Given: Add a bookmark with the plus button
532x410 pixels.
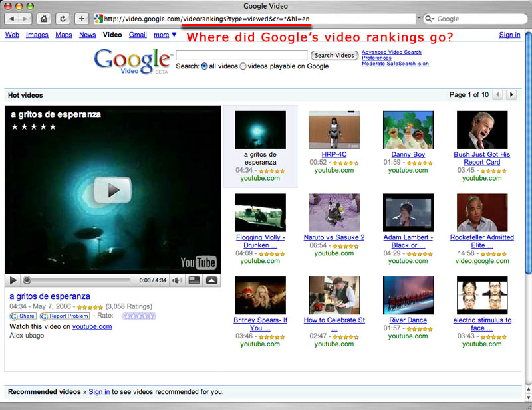Looking at the screenshot, I should pos(81,19).
